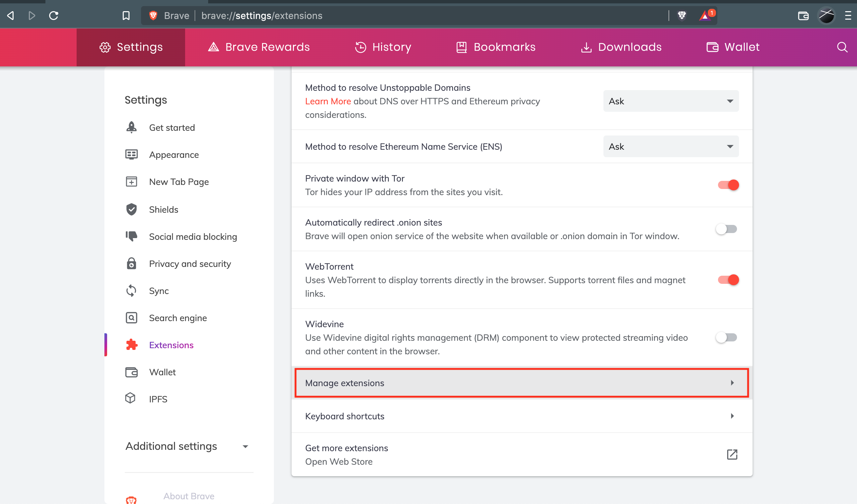Click the browser forward arrow
This screenshot has width=857, height=504.
click(x=32, y=16)
